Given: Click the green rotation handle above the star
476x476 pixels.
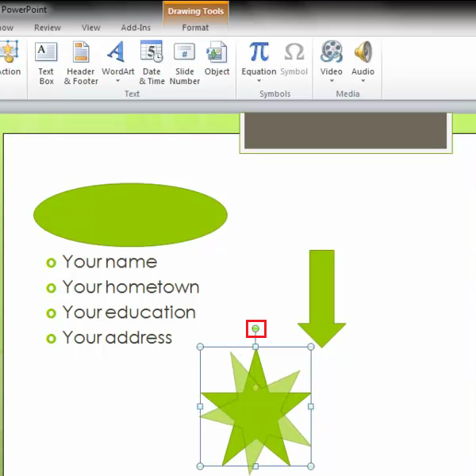Looking at the screenshot, I should pyautogui.click(x=255, y=328).
